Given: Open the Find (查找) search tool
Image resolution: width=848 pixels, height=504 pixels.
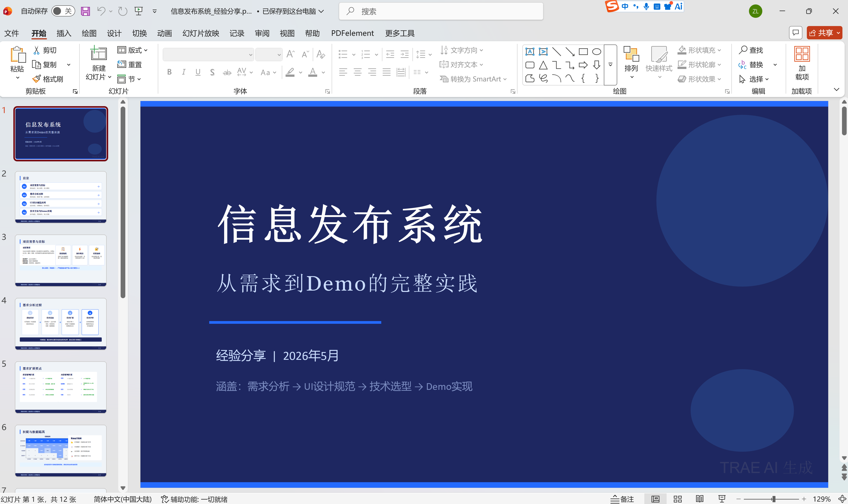Looking at the screenshot, I should pos(751,50).
